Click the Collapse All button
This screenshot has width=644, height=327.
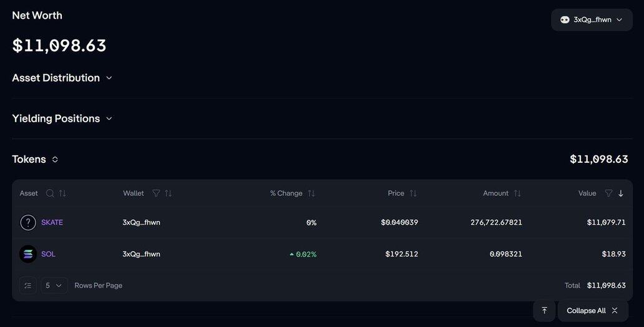click(x=592, y=311)
